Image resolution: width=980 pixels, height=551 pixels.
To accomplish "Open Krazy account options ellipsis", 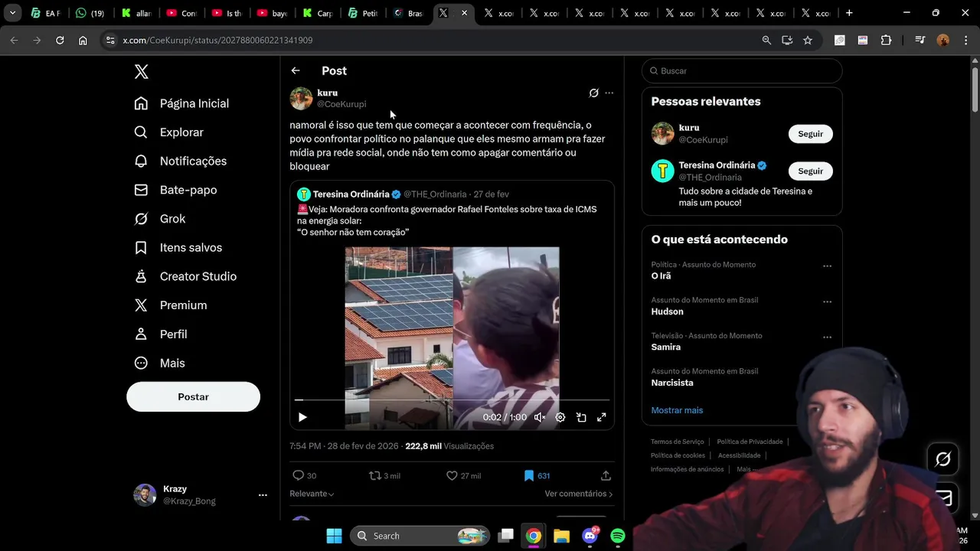I will (x=263, y=495).
